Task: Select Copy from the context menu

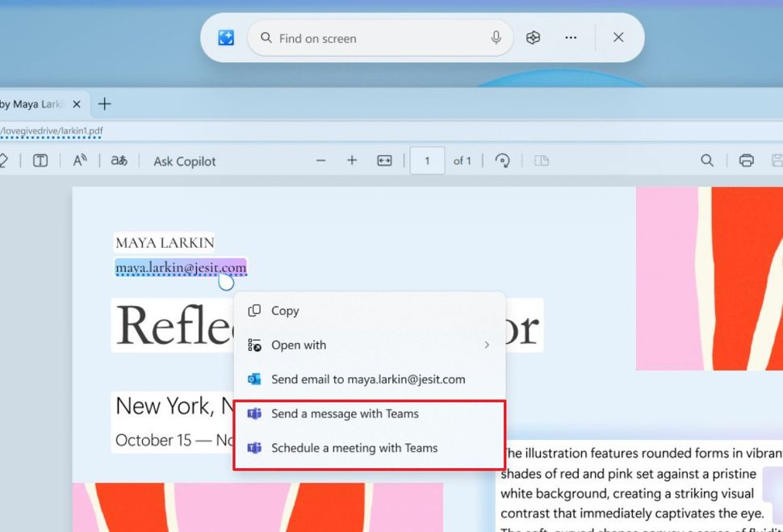Action: pyautogui.click(x=285, y=311)
